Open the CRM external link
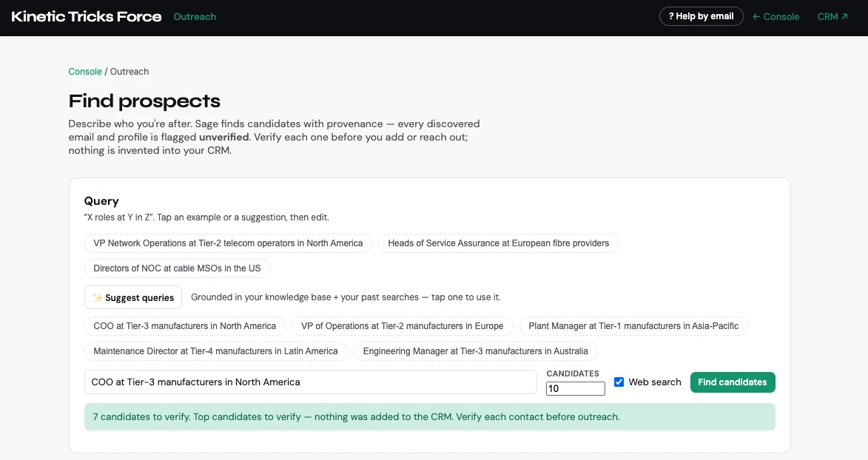The height and width of the screenshot is (460, 868). (x=832, y=16)
